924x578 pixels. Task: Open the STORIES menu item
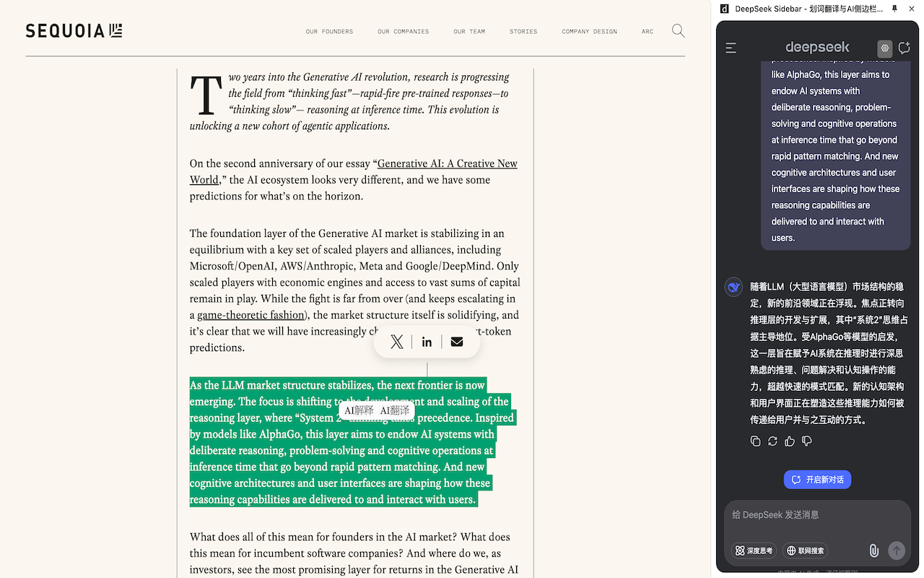click(x=523, y=32)
